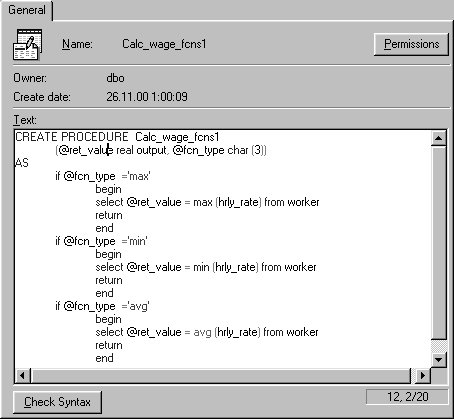The width and height of the screenshot is (454, 419).
Task: Click the Text label above editor
Action: click(x=25, y=120)
